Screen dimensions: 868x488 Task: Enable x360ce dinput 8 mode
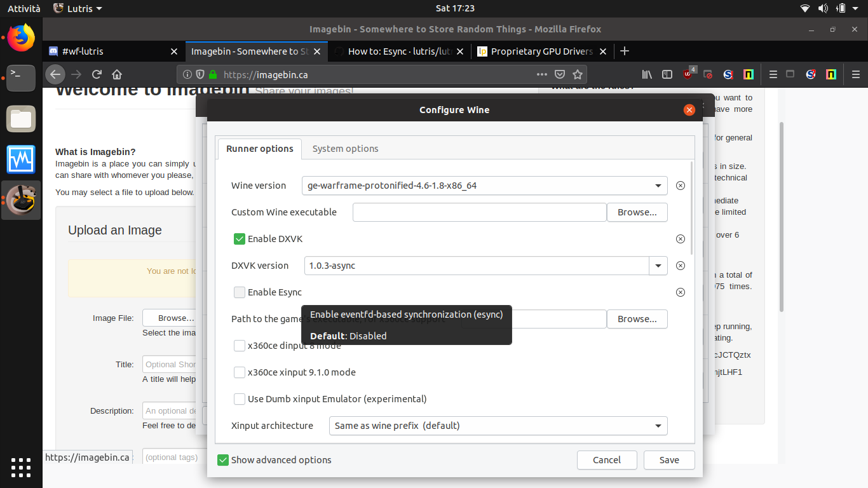240,346
